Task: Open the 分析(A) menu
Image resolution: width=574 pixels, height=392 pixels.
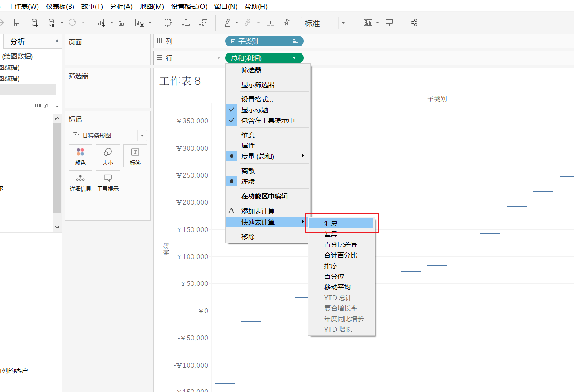Action: pos(121,7)
